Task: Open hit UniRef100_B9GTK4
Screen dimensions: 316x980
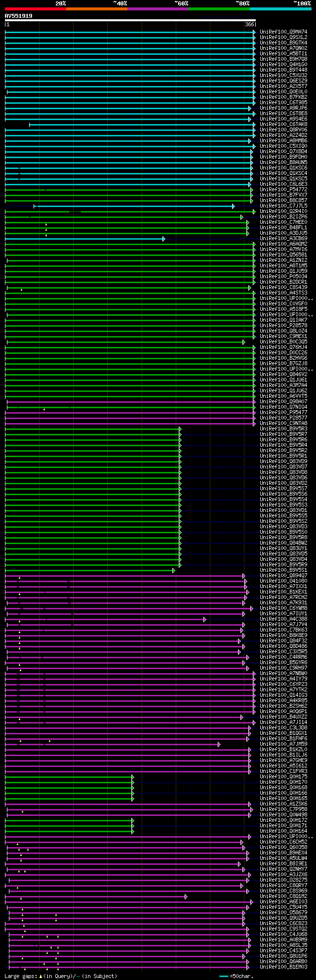Action: coord(283,43)
